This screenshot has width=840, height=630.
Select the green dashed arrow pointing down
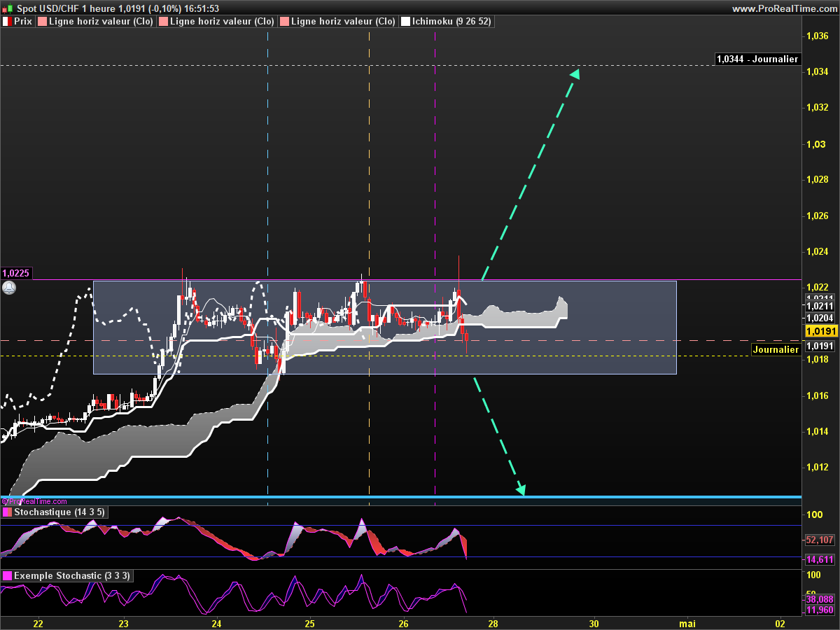[498, 436]
